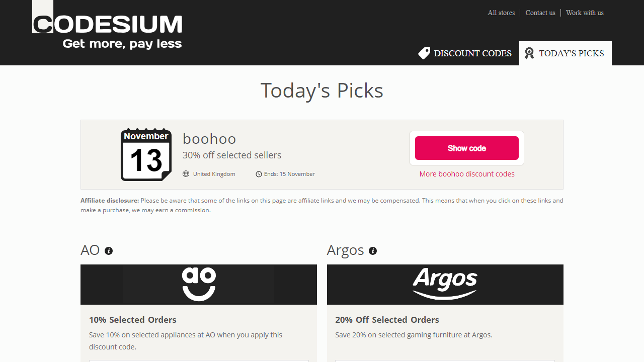Click the globe icon beside United Kingdom

click(x=186, y=174)
